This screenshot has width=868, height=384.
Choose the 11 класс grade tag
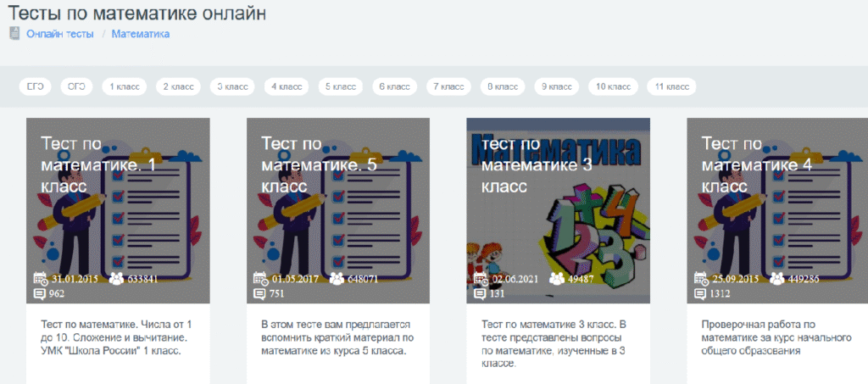click(x=670, y=86)
